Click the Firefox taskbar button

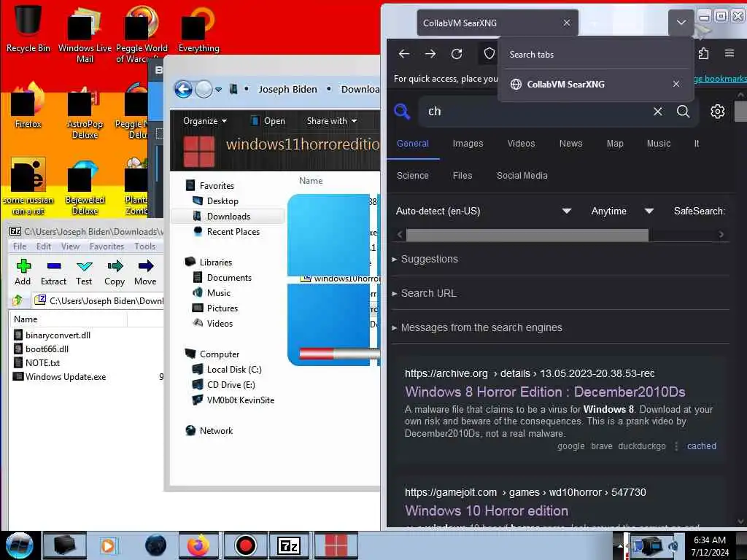click(x=198, y=545)
